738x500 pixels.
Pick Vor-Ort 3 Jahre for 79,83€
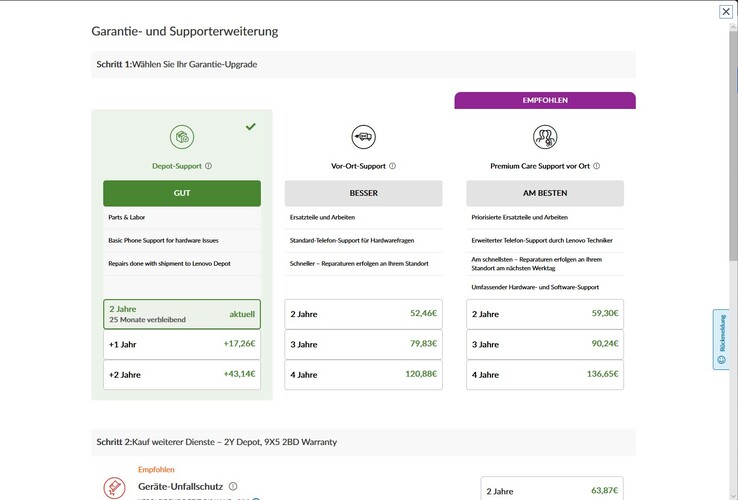coord(363,344)
